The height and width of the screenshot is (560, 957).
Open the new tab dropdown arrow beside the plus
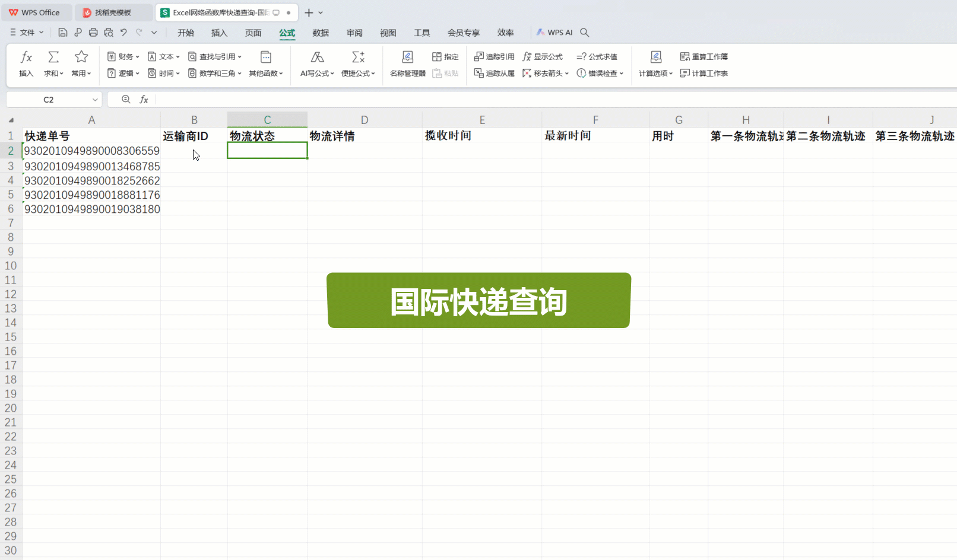pos(321,12)
